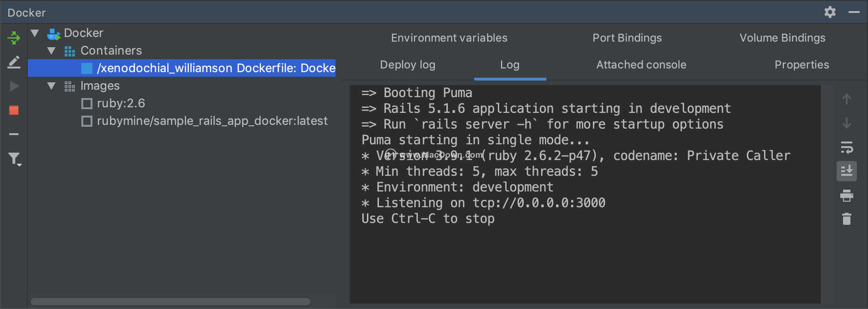Select the ruby:2.6 image
Screen dimensions: 868x309
pos(121,103)
